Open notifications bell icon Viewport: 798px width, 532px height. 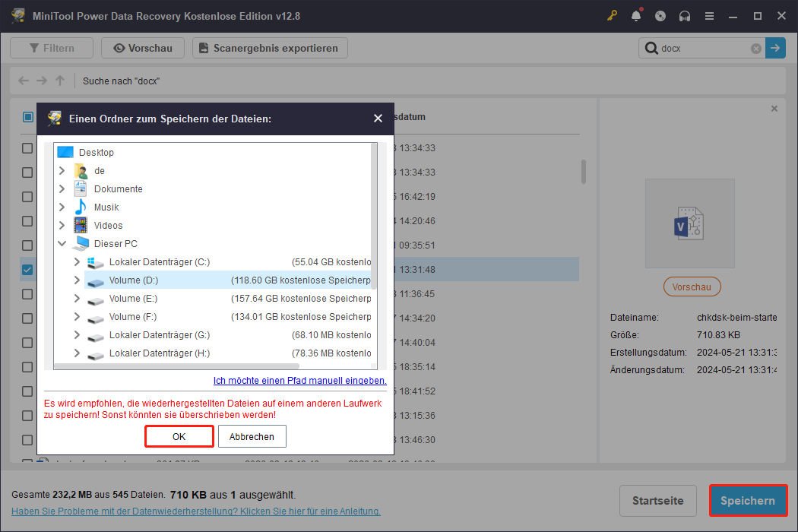tap(636, 16)
